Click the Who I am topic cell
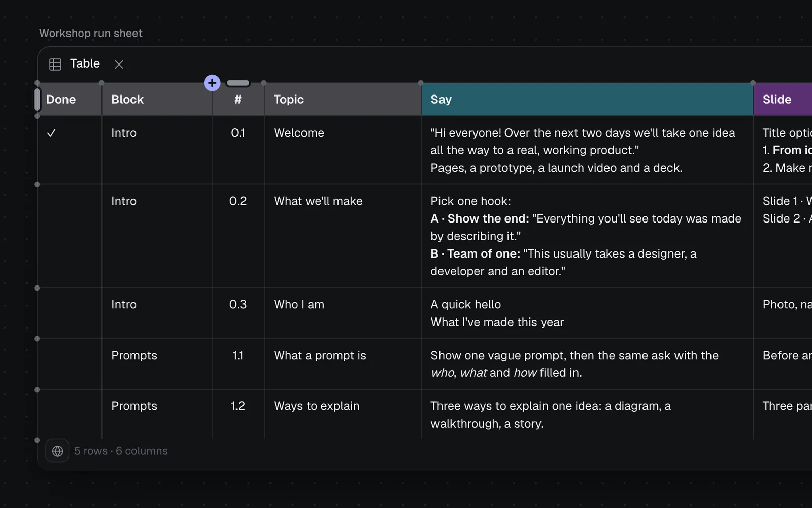The height and width of the screenshot is (508, 812). click(343, 313)
